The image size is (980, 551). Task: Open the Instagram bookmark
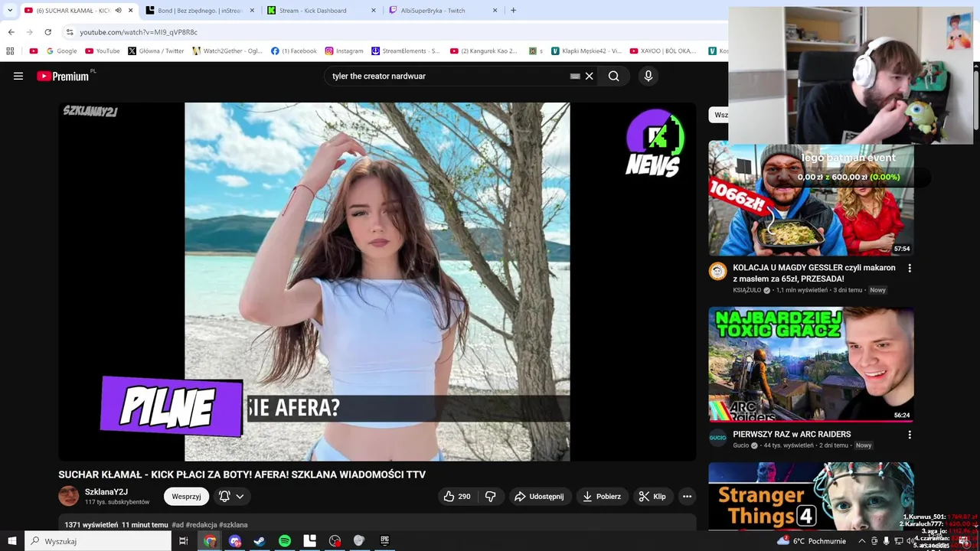344,51
